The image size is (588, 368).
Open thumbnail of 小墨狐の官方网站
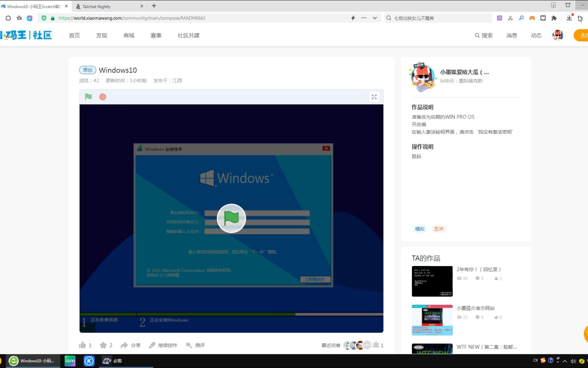432,320
